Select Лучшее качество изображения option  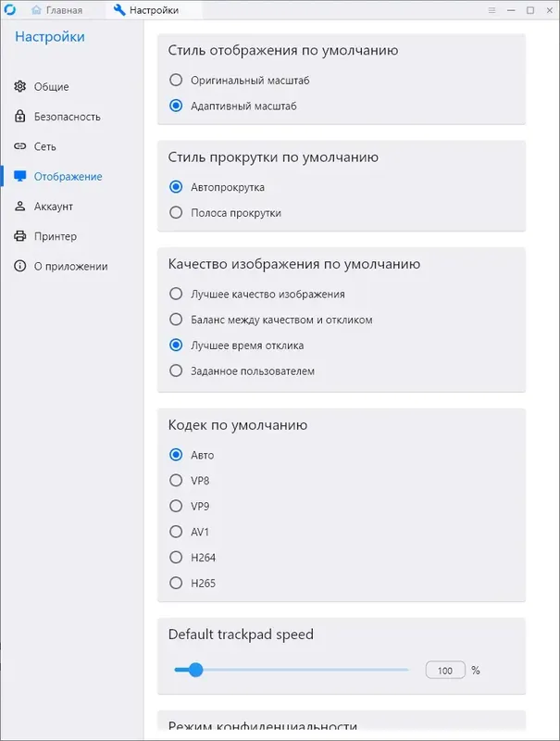175,294
